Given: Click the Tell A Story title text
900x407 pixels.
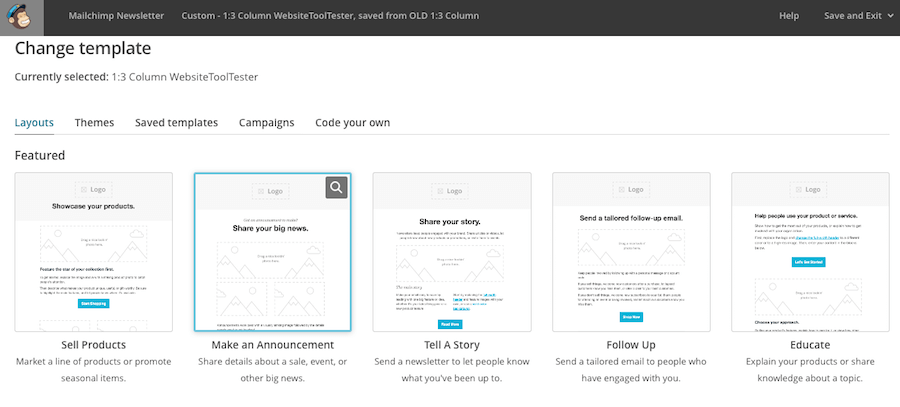Looking at the screenshot, I should coord(452,345).
